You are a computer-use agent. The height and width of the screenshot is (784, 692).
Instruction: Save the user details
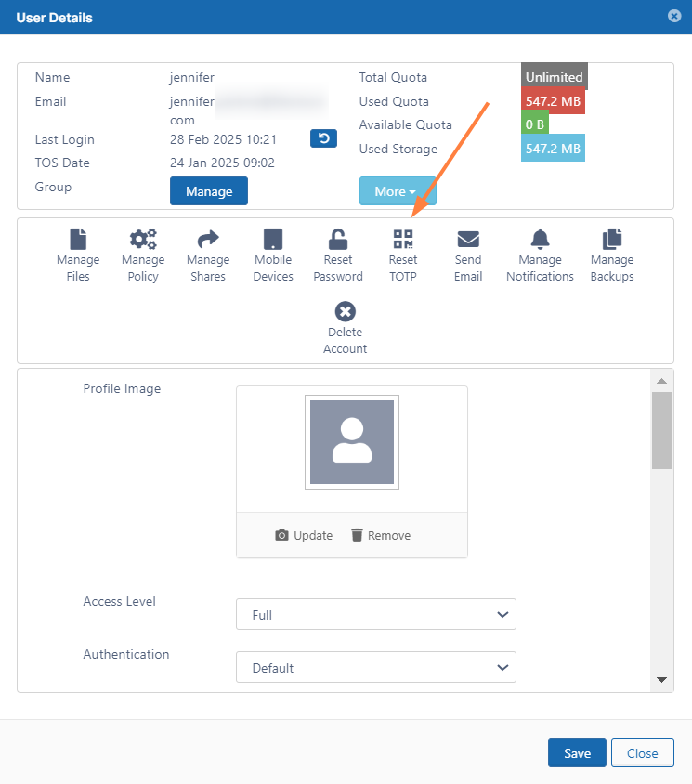click(x=577, y=753)
